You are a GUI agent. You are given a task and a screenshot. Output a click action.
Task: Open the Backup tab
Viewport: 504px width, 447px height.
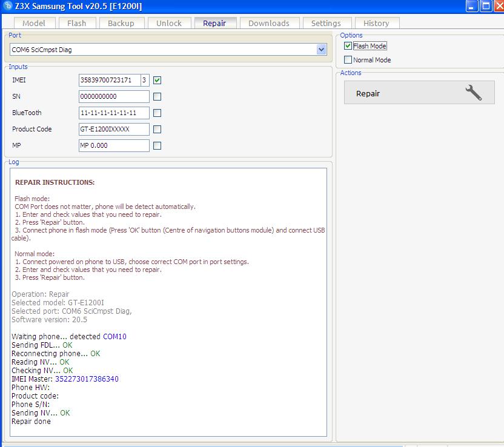121,23
